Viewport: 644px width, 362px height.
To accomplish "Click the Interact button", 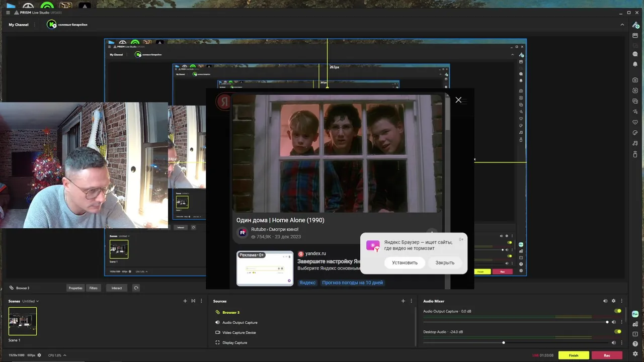I will (117, 288).
